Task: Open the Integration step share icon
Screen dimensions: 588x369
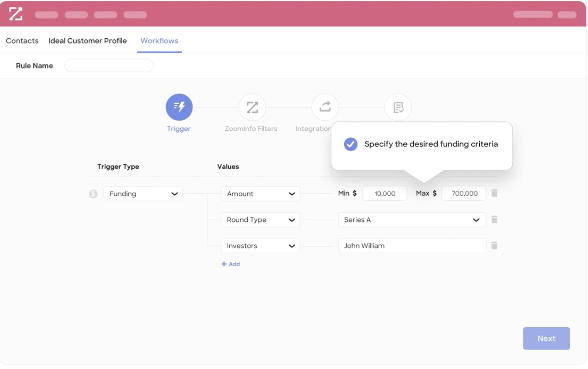Action: coord(325,107)
